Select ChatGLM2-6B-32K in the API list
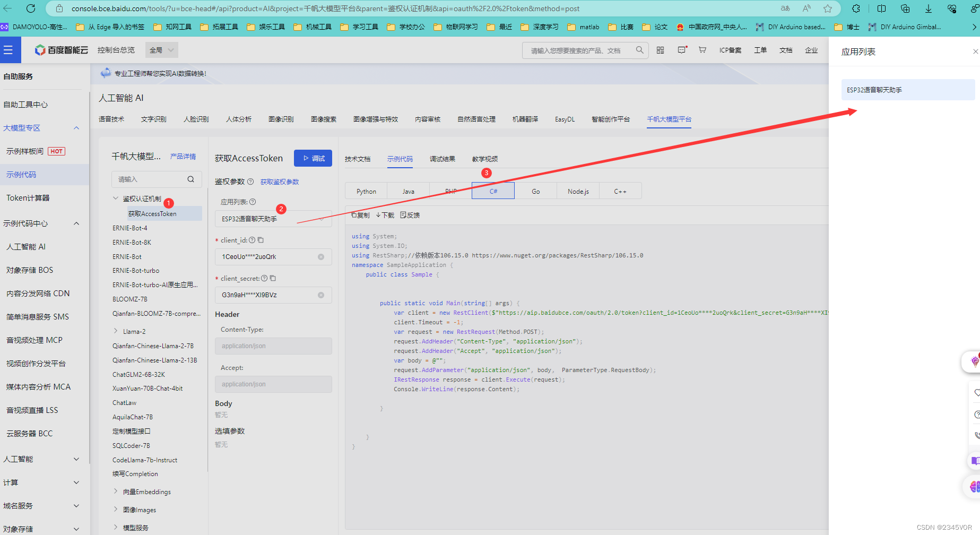 pos(138,374)
